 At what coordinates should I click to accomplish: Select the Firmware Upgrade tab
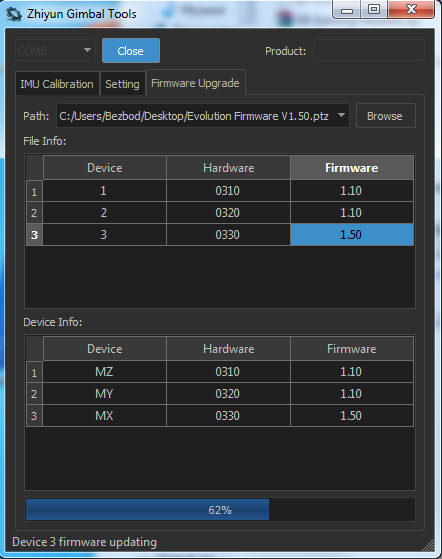[x=195, y=83]
